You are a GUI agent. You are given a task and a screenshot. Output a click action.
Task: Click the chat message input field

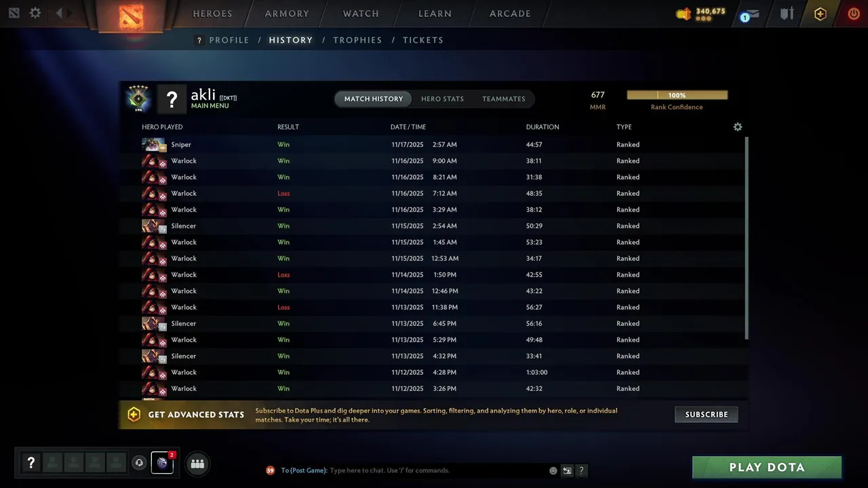[x=437, y=470]
